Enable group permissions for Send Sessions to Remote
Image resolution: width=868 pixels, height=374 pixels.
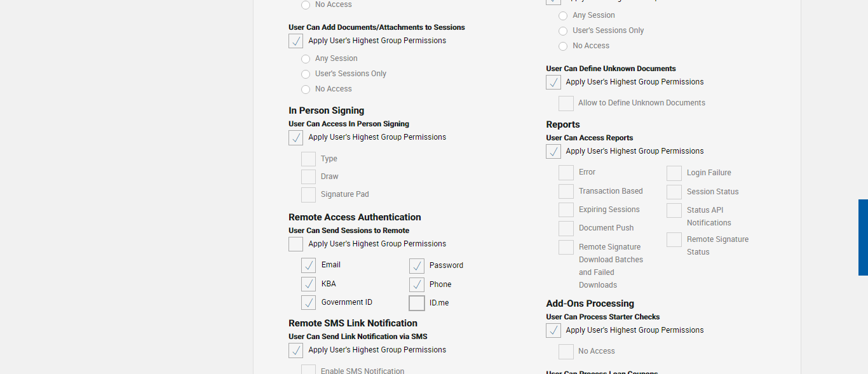click(296, 244)
